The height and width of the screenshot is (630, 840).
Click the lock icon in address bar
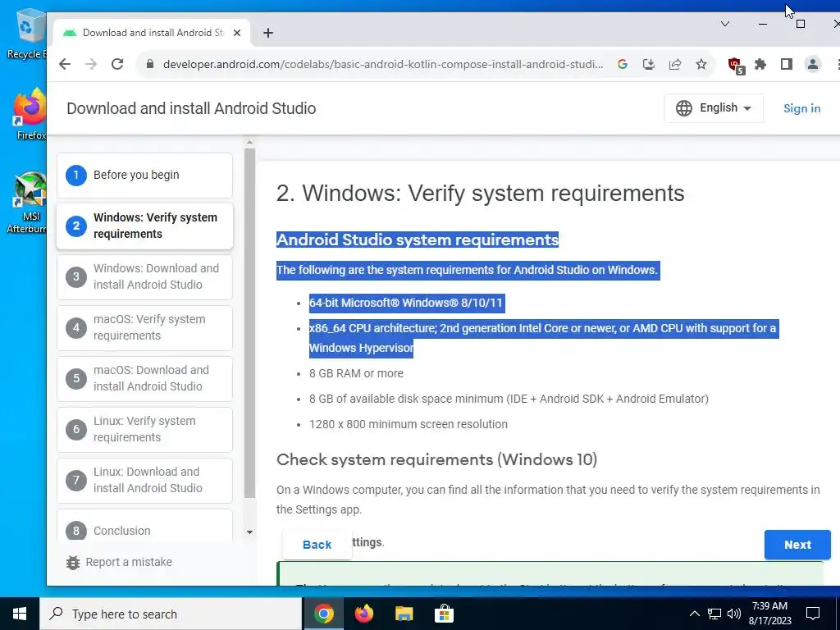pyautogui.click(x=150, y=64)
